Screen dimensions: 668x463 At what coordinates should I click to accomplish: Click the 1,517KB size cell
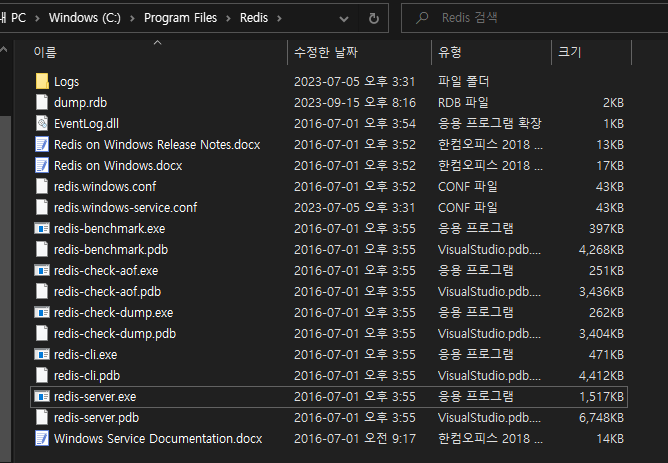click(x=602, y=397)
